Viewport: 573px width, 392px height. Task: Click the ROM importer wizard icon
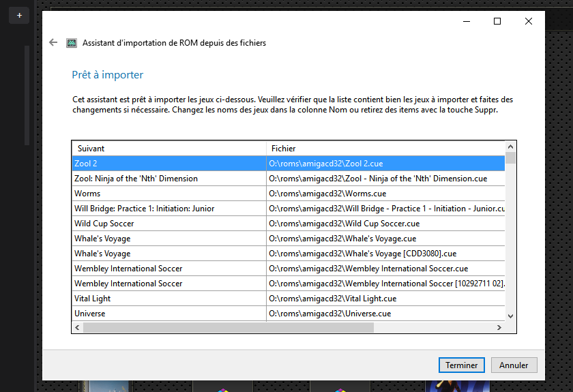(71, 43)
